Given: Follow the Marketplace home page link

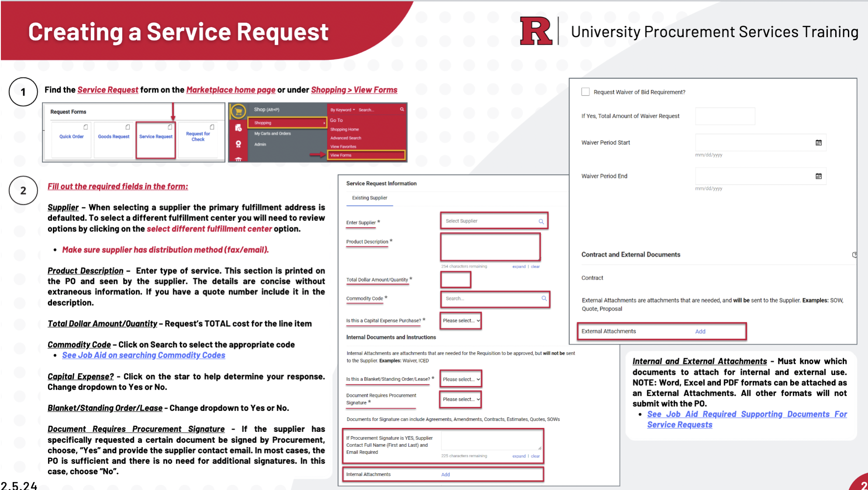Looking at the screenshot, I should coord(231,90).
